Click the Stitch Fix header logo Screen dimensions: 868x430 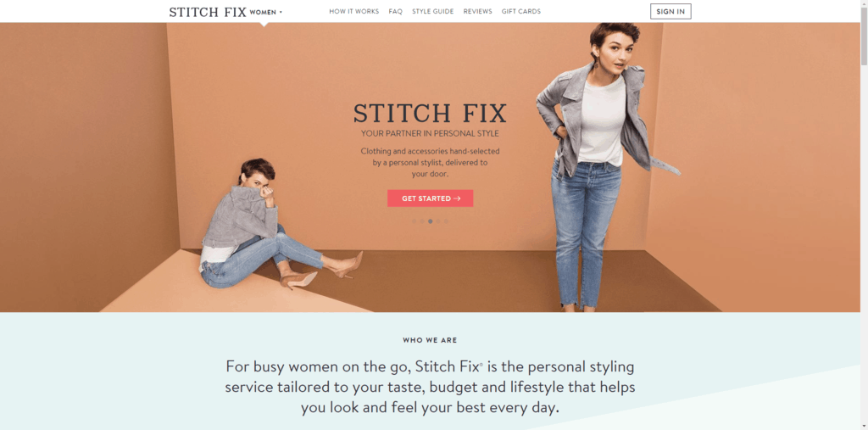208,12
